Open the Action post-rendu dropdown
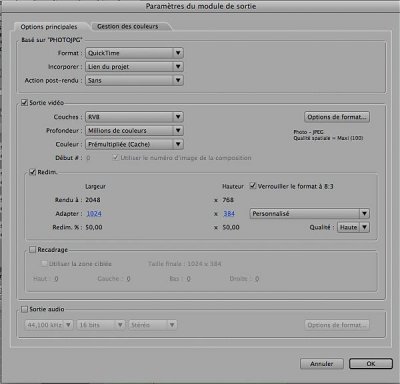 coord(134,80)
